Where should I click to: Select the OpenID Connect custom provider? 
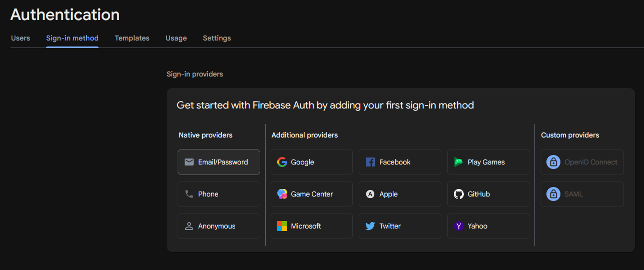pyautogui.click(x=582, y=162)
